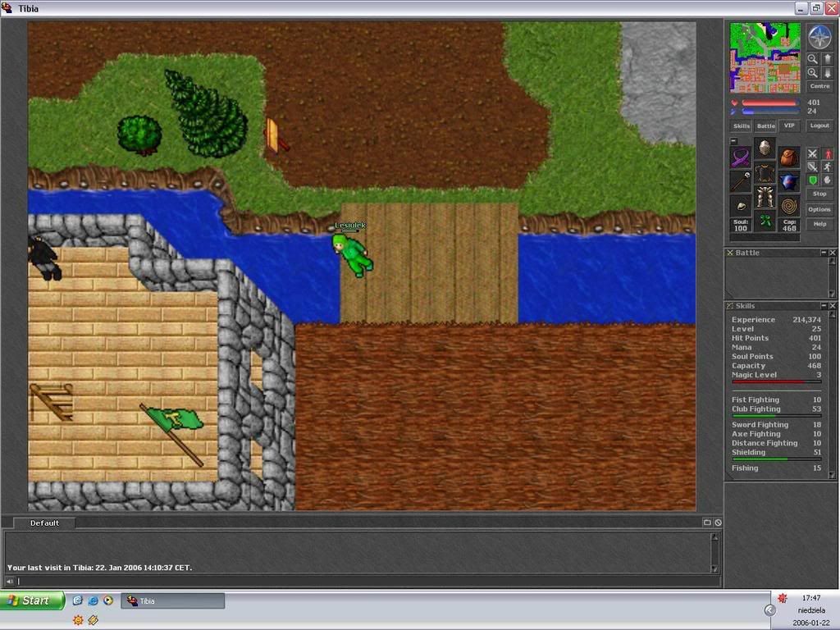The width and height of the screenshot is (840, 630).
Task: Minimize the Battle panel
Action: (x=824, y=253)
